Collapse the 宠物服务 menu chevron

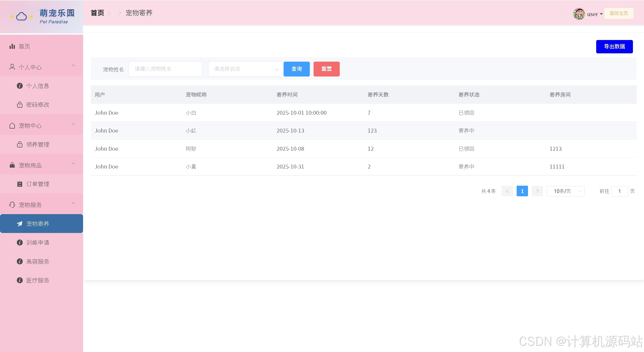pyautogui.click(x=73, y=203)
